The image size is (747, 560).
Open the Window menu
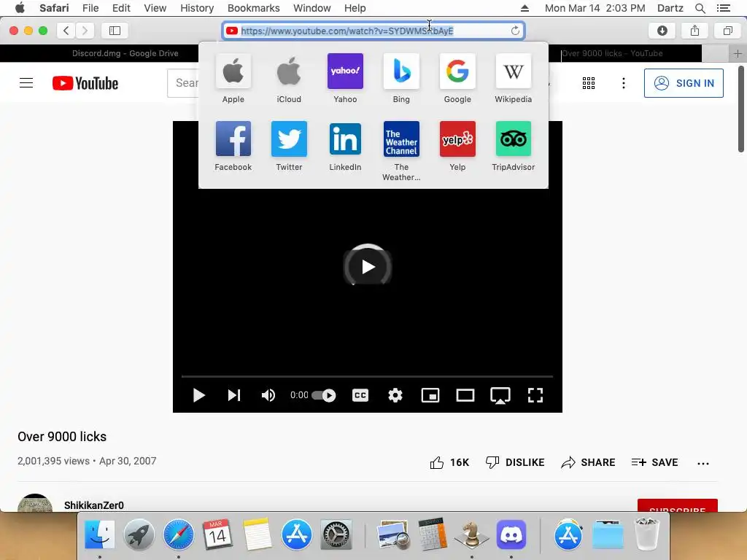pyautogui.click(x=312, y=8)
